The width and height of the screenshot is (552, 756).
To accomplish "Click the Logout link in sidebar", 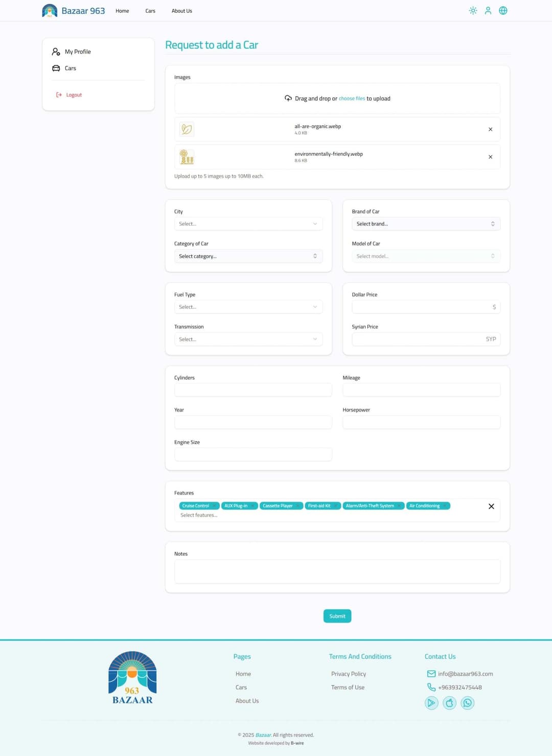I will click(74, 95).
